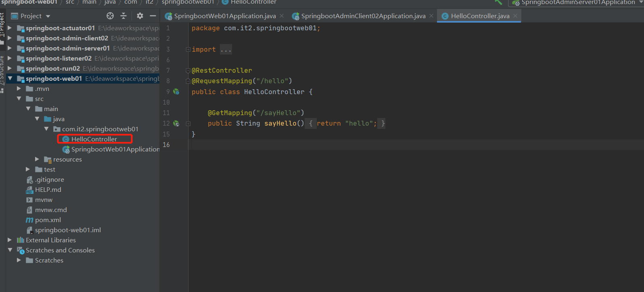This screenshot has height=292, width=644.
Task: Collapse com.it2.springbootweb01 package
Action: click(x=46, y=129)
